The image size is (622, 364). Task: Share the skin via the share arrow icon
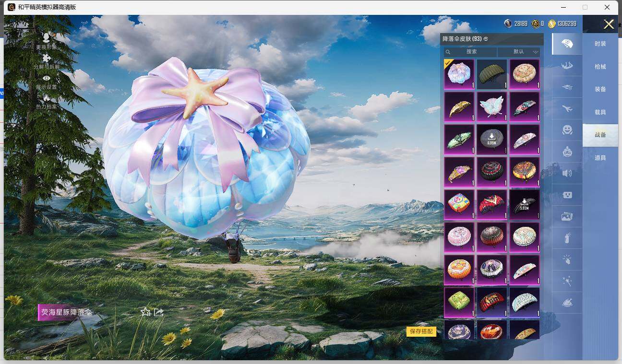[x=159, y=312]
